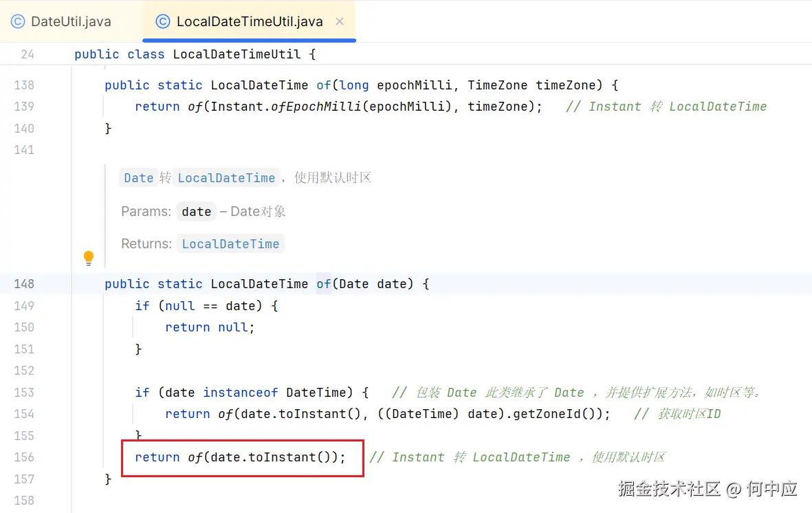Click line number 148 in gutter
Screen dimensions: 812x513
(x=24, y=284)
